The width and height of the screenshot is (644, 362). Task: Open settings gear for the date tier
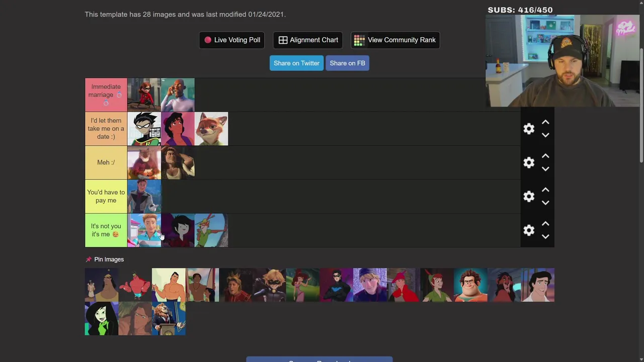(x=529, y=129)
